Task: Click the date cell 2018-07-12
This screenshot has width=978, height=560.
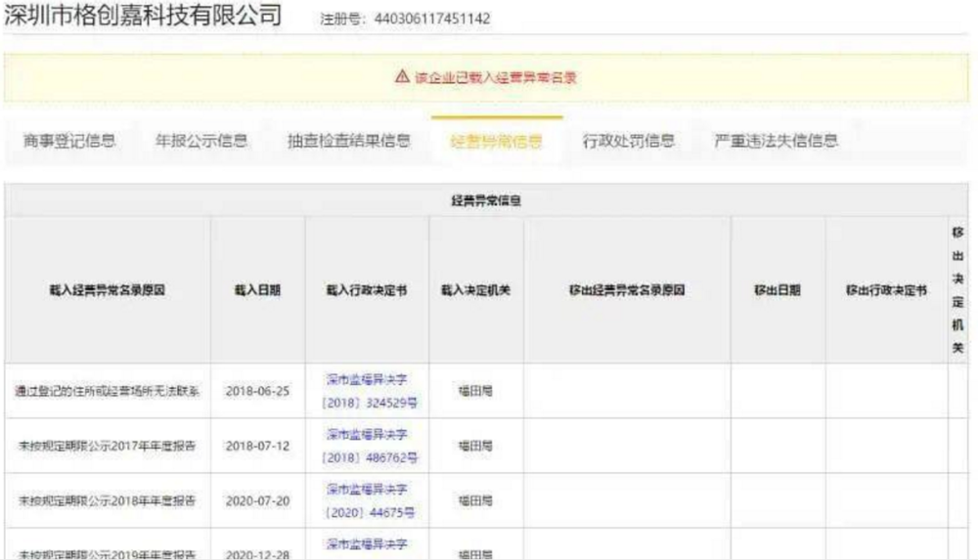Action: [x=257, y=447]
